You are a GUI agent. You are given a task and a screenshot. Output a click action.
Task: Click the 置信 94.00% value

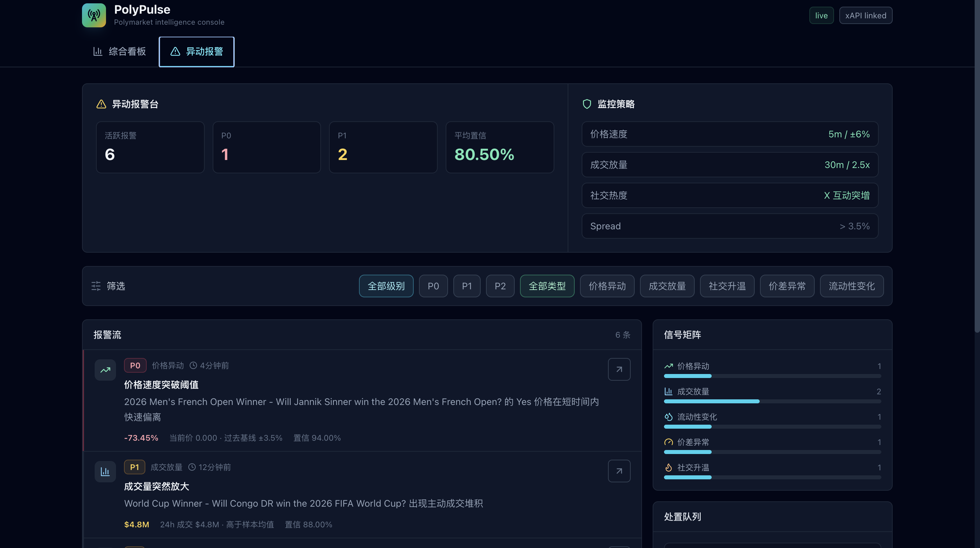click(x=317, y=438)
